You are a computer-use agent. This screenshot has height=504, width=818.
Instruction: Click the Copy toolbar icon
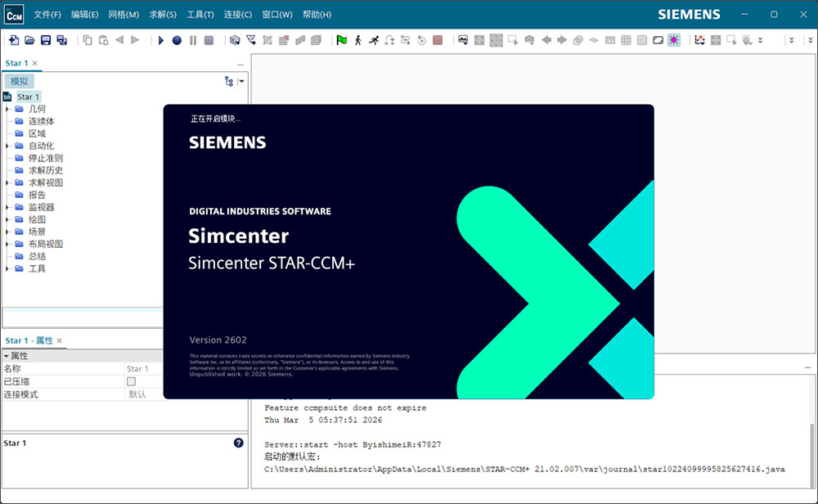tap(88, 40)
